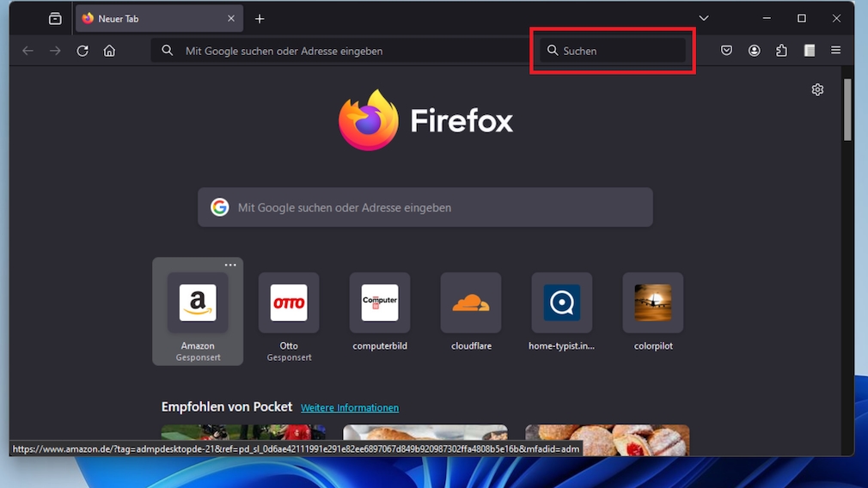Go back with the back arrow
Screen dimensions: 868x488
28,51
